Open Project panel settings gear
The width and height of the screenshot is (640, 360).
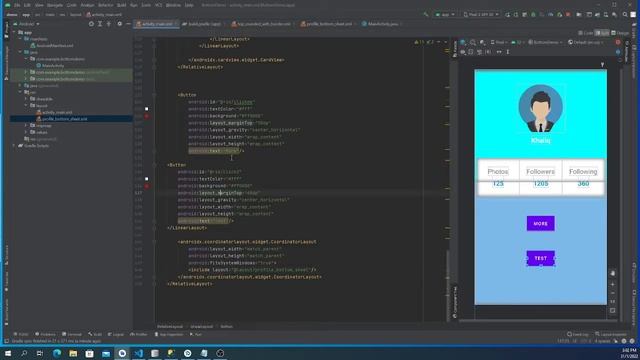[x=120, y=24]
